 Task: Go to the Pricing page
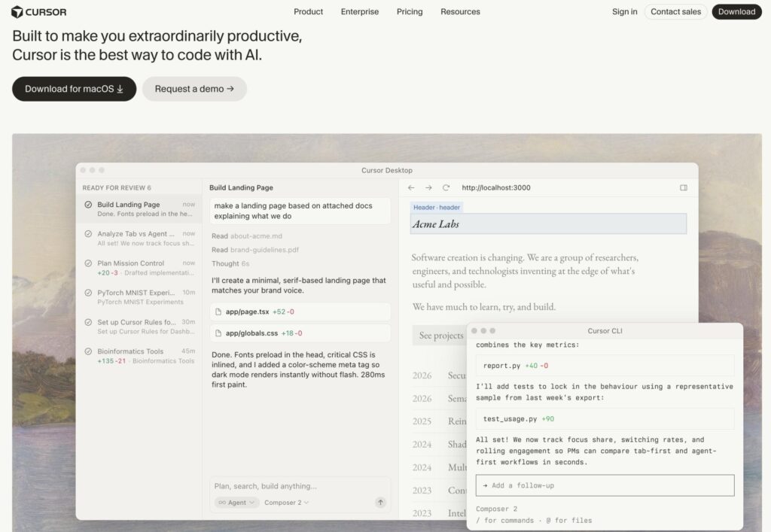point(410,12)
